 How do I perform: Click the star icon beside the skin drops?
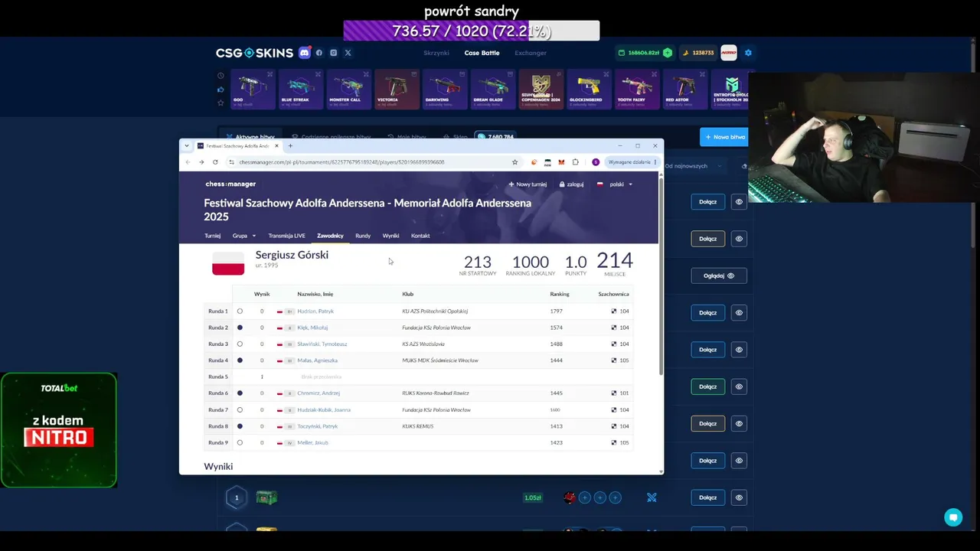pyautogui.click(x=220, y=103)
